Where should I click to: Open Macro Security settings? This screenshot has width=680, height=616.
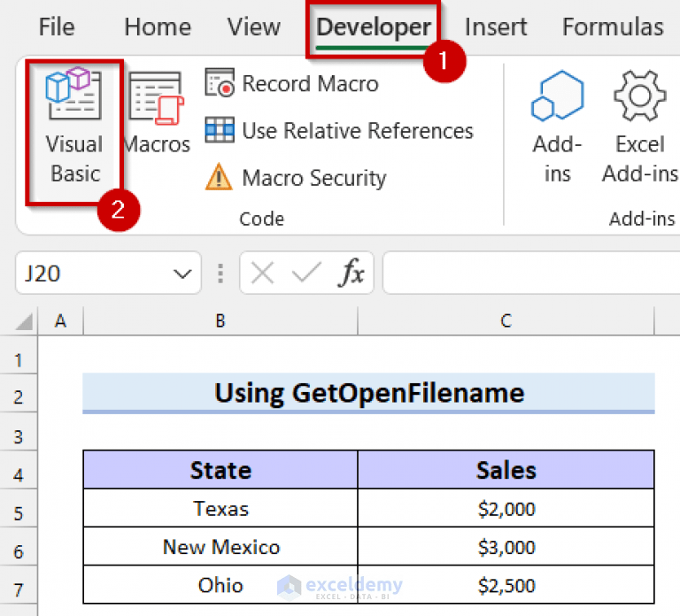296,177
